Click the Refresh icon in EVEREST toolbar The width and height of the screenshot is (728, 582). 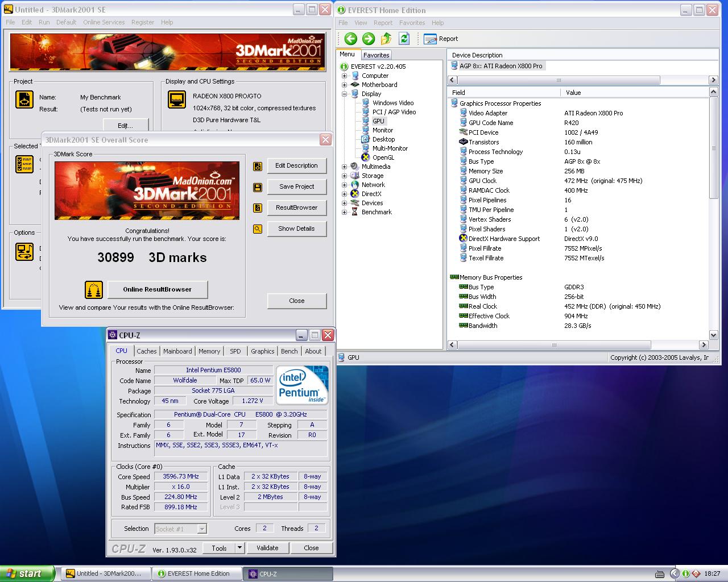[x=404, y=39]
